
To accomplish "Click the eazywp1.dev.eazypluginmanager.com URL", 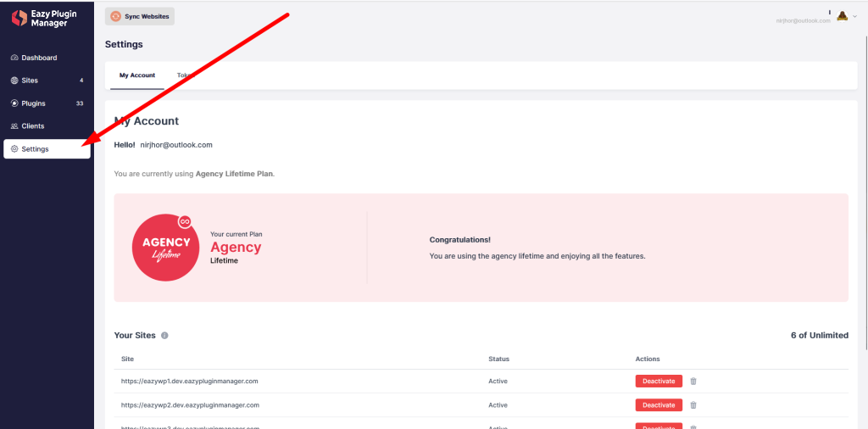I will coord(190,381).
